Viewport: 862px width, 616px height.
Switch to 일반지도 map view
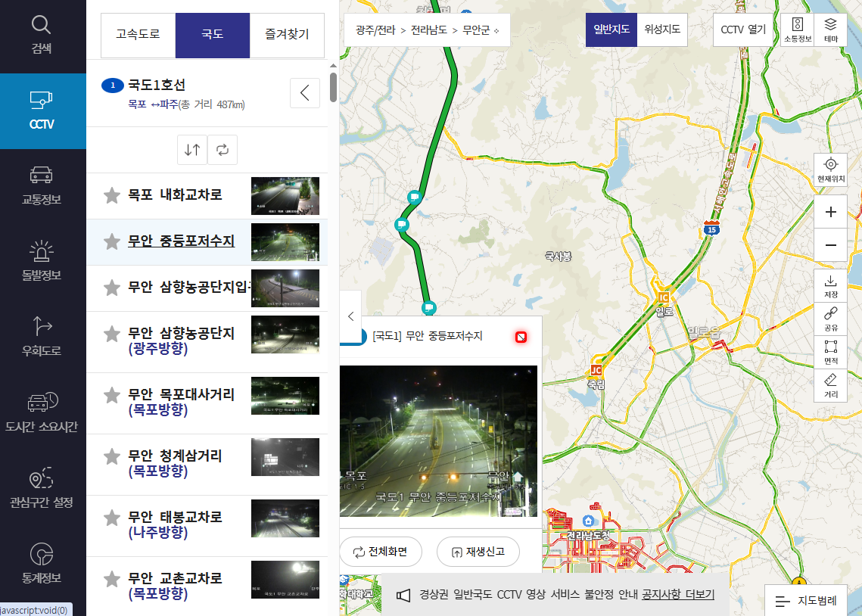(611, 30)
